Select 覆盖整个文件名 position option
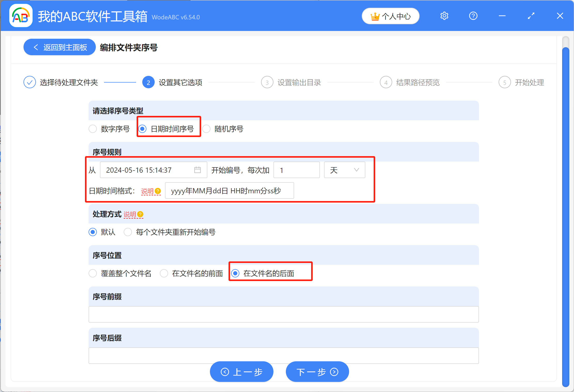 (x=92, y=273)
